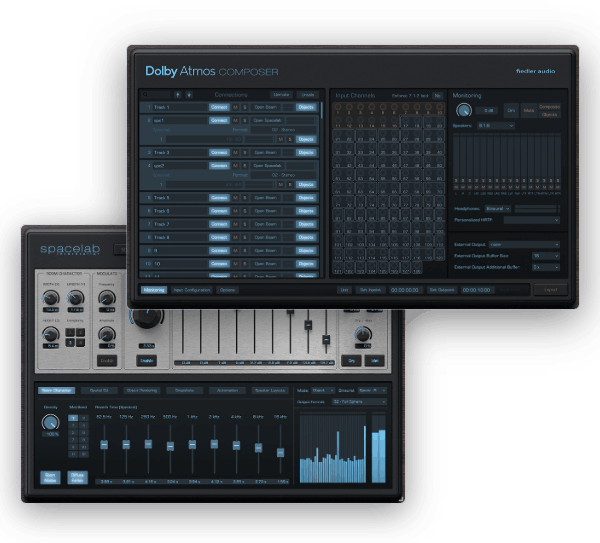Image resolution: width=600 pixels, height=543 pixels.
Task: Select Room Character tab in spacelab
Action: [57, 390]
